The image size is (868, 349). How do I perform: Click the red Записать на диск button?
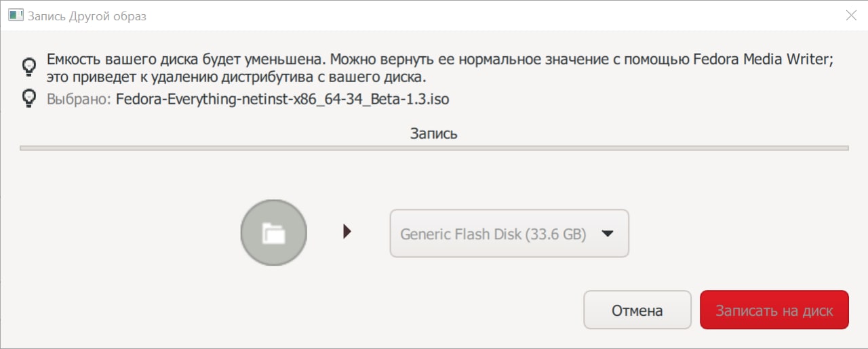(774, 311)
